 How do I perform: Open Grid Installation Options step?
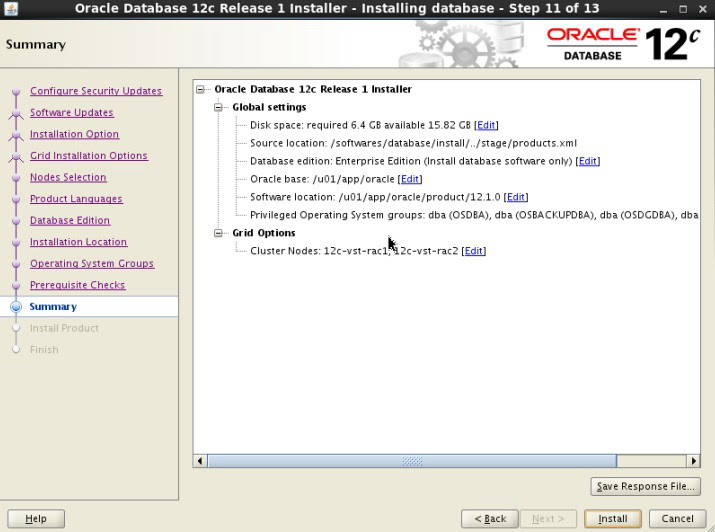tap(89, 155)
